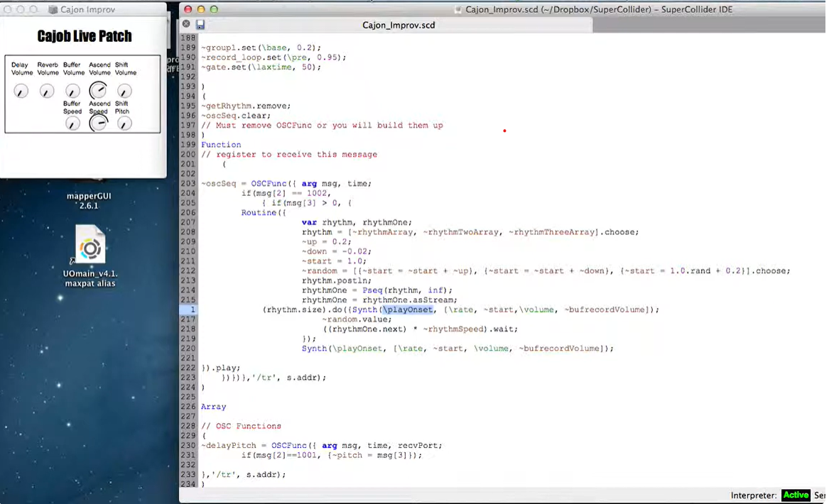This screenshot has width=829, height=504.
Task: Click '~up = 0.2;' on line 209
Action: pos(327,241)
